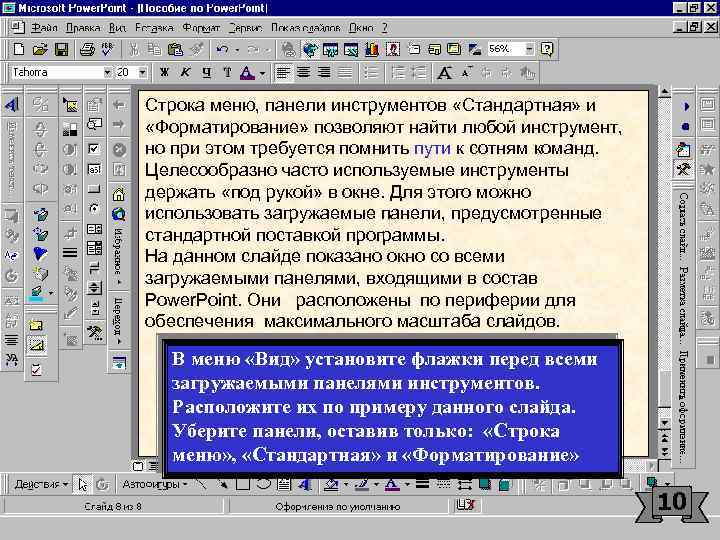Toggle right text alignment

(x=324, y=73)
